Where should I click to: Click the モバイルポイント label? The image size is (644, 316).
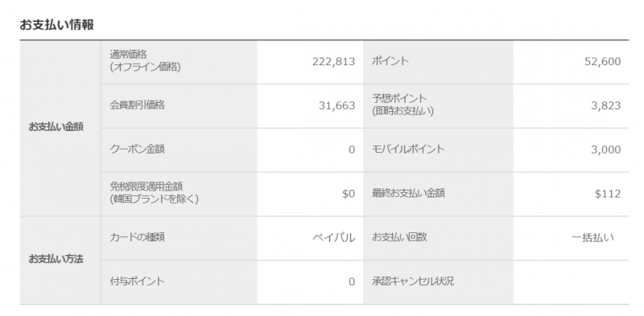click(408, 149)
